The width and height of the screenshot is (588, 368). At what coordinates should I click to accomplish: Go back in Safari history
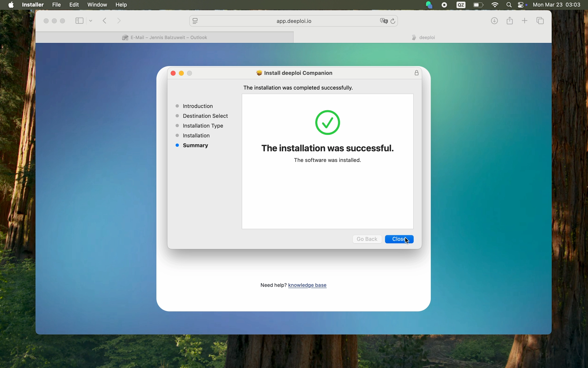click(105, 21)
